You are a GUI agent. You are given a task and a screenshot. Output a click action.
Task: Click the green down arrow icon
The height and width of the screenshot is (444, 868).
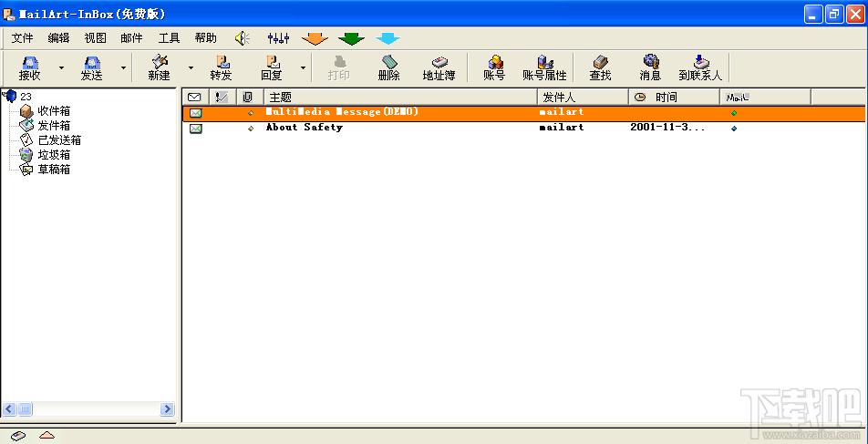point(352,39)
